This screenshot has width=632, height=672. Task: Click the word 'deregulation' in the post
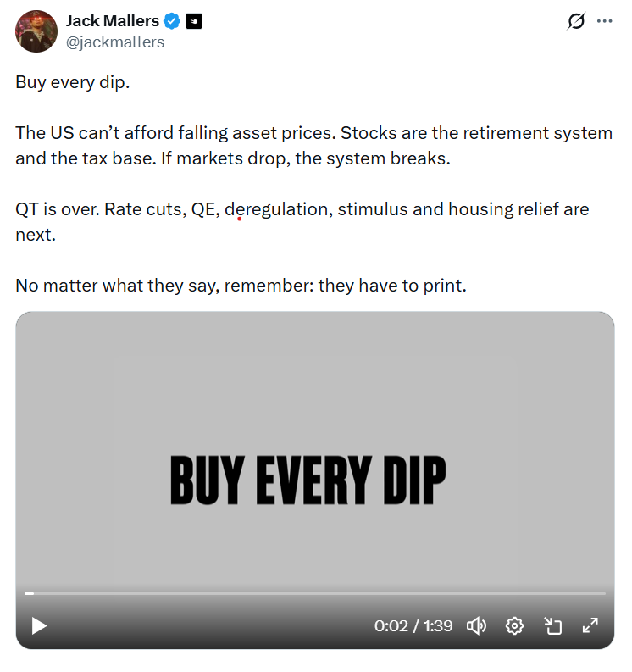tap(276, 209)
